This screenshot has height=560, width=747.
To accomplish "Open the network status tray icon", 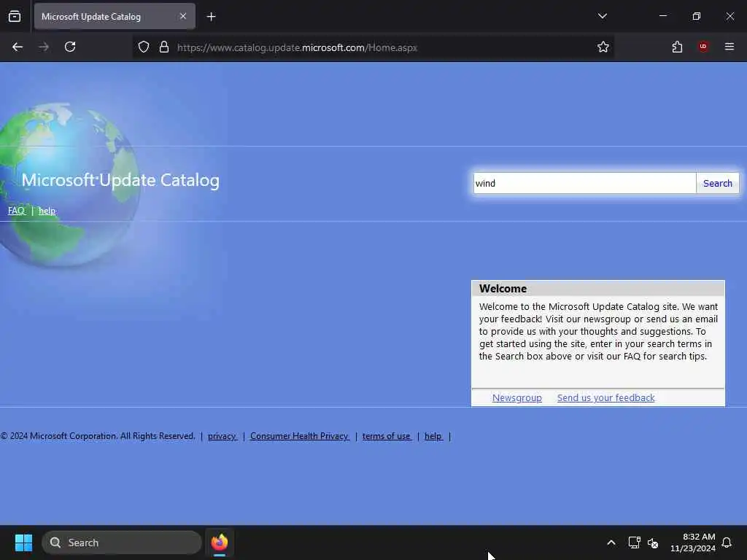I will click(634, 542).
